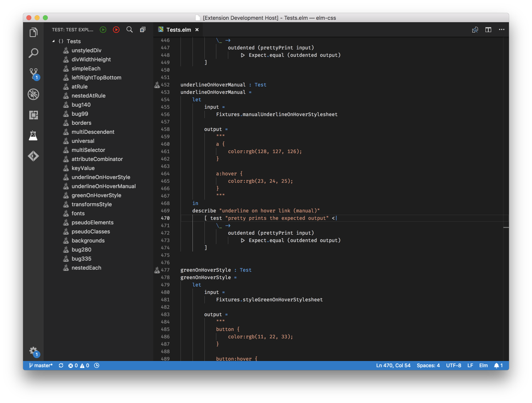Change file encoding UTF-8

pos(454,365)
